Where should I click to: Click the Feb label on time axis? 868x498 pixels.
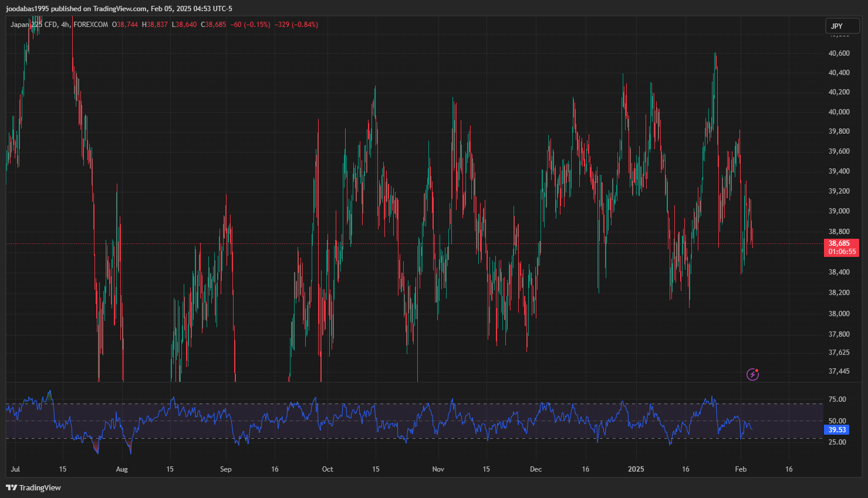[x=741, y=469]
